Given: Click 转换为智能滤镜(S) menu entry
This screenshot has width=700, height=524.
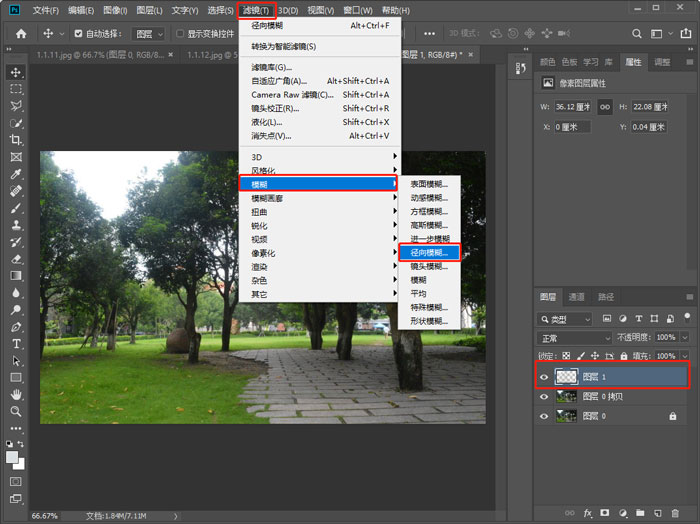Looking at the screenshot, I should tap(320, 46).
